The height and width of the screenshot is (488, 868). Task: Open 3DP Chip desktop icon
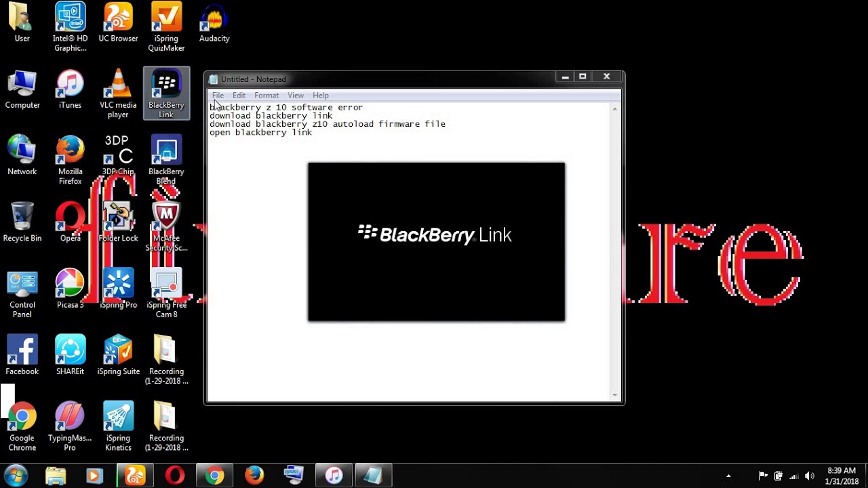(118, 156)
